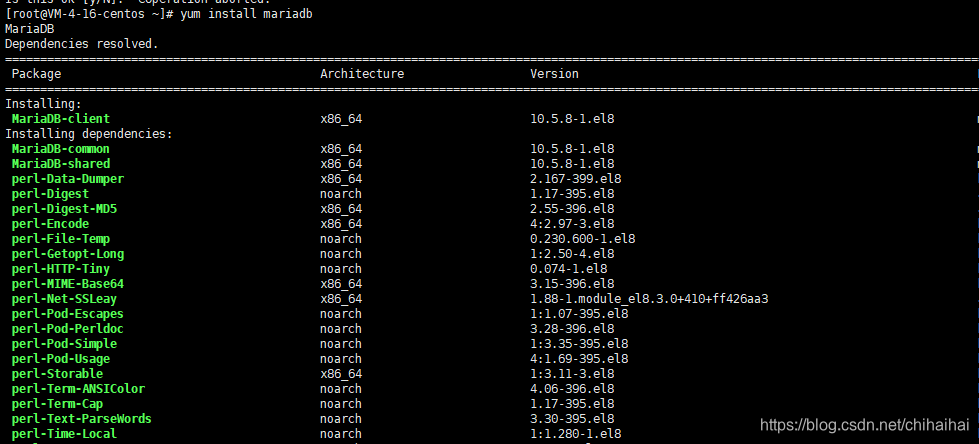Image resolution: width=979 pixels, height=444 pixels.
Task: Click the perl-Digest package name
Action: (50, 194)
